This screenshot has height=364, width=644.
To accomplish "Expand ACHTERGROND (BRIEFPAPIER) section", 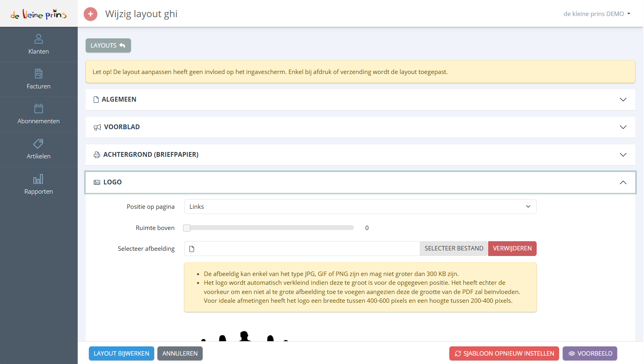I will coord(360,155).
